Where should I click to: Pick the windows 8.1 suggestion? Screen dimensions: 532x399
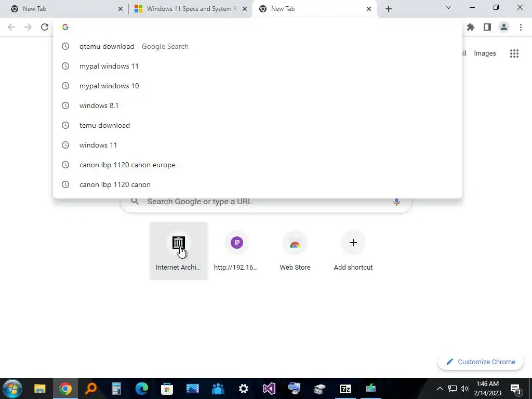tap(258, 105)
